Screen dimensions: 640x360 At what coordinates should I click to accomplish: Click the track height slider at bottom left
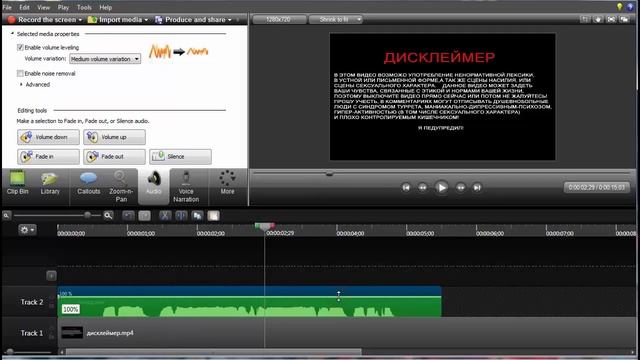10,351
